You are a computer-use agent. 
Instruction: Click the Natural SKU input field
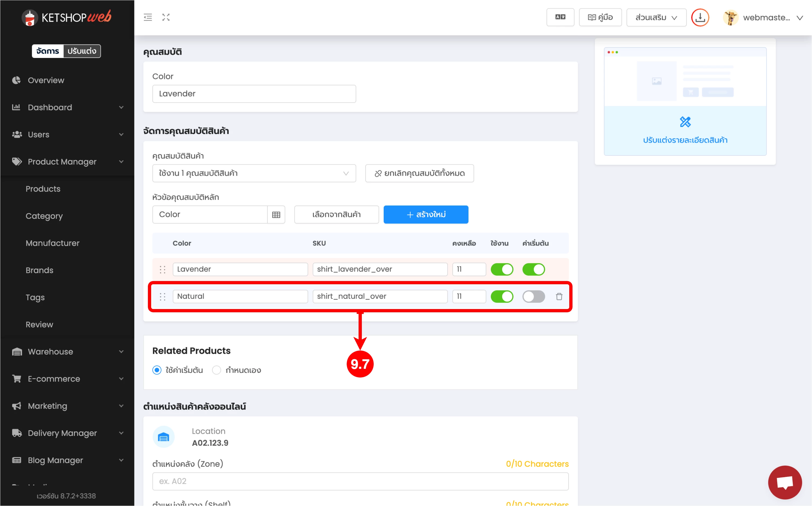(x=380, y=296)
